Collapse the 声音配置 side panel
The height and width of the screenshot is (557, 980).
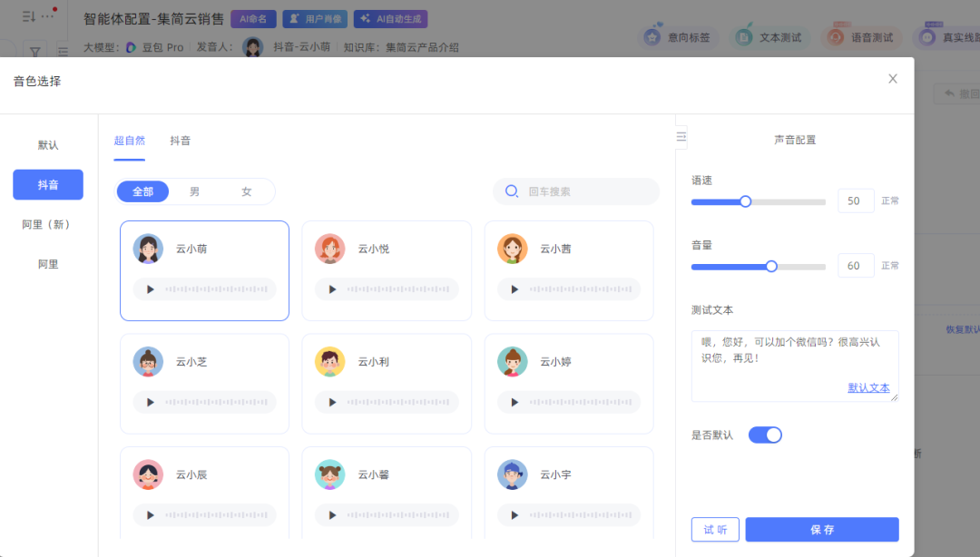pos(681,137)
